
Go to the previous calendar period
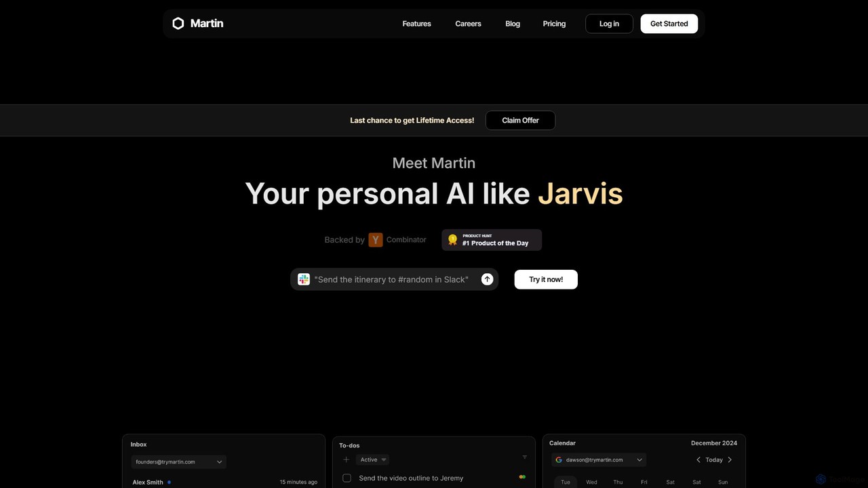698,460
